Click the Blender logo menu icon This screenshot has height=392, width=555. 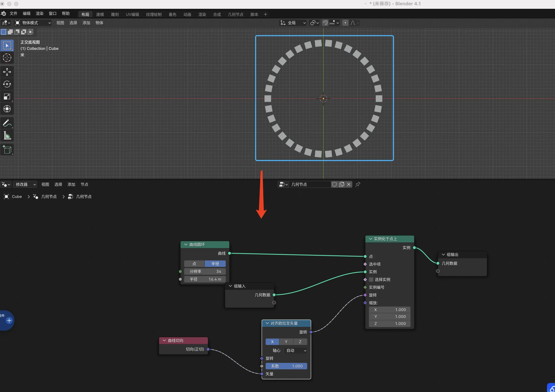pyautogui.click(x=3, y=14)
